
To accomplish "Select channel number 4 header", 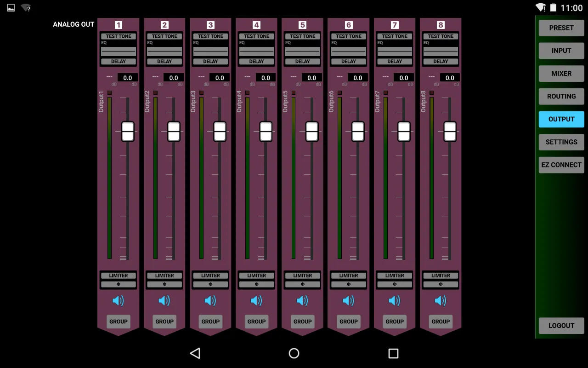I will tap(256, 25).
